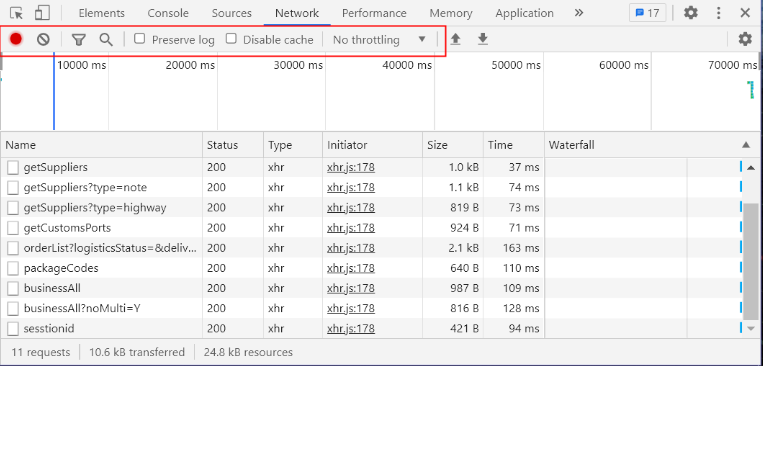Click the 2.1 kB size cell
Viewport: 763px width, 470px height.
point(464,248)
